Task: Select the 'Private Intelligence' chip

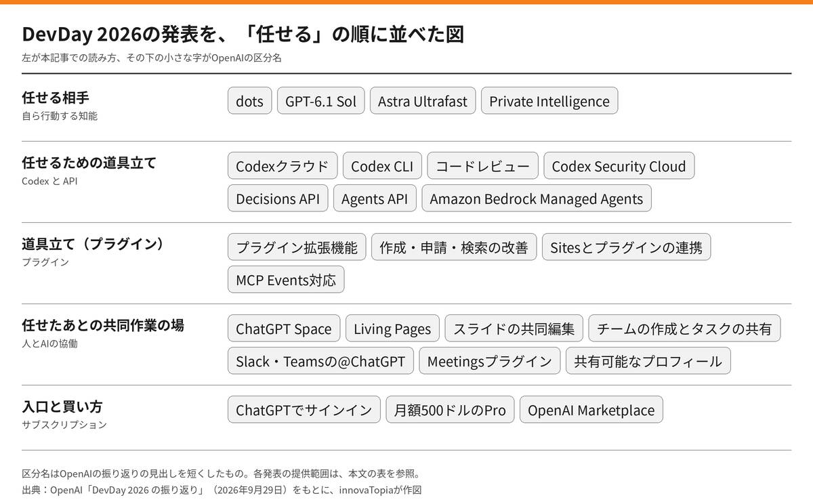Action: (x=549, y=101)
